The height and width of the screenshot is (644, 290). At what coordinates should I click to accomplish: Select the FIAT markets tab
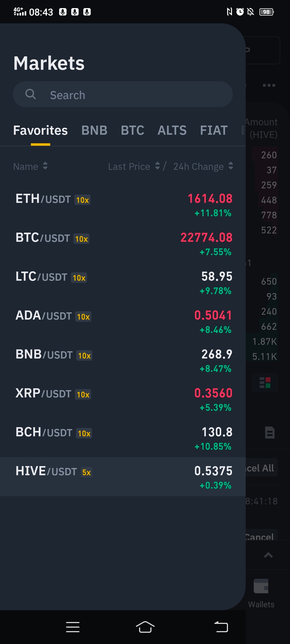click(x=214, y=130)
